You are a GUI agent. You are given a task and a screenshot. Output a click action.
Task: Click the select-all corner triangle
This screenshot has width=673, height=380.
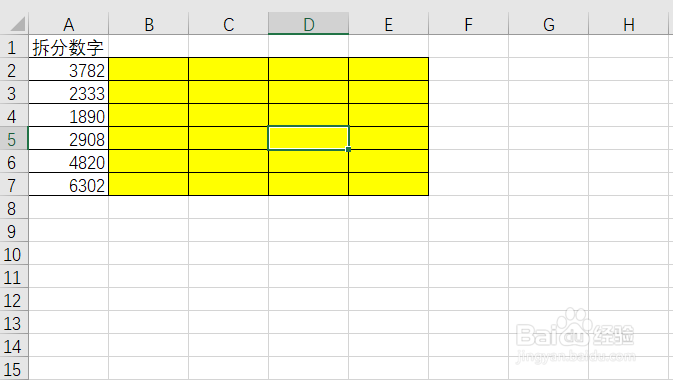(17, 24)
